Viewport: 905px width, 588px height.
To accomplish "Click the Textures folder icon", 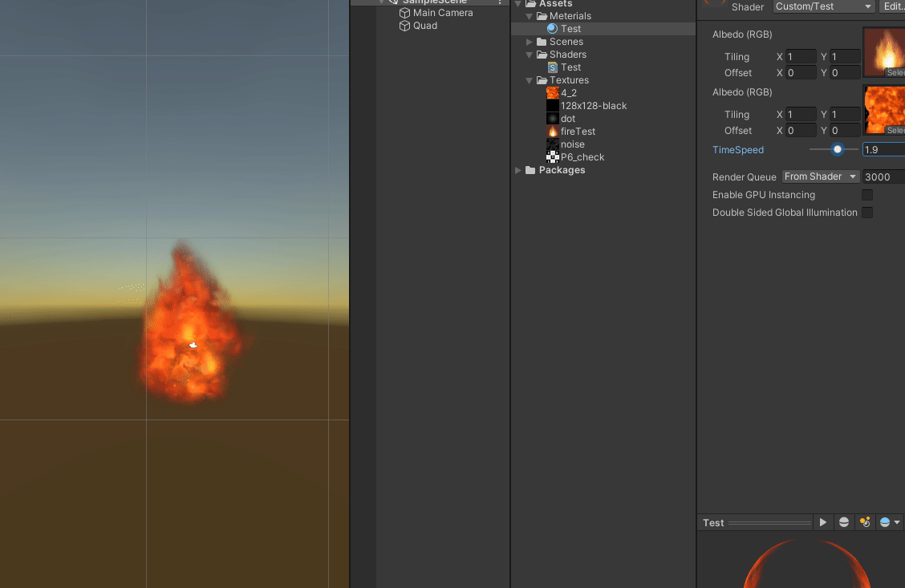I will coord(542,80).
